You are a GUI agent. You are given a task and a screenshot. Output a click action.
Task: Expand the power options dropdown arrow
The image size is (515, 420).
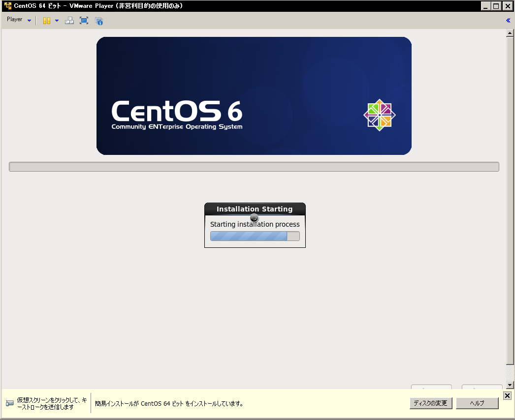57,21
